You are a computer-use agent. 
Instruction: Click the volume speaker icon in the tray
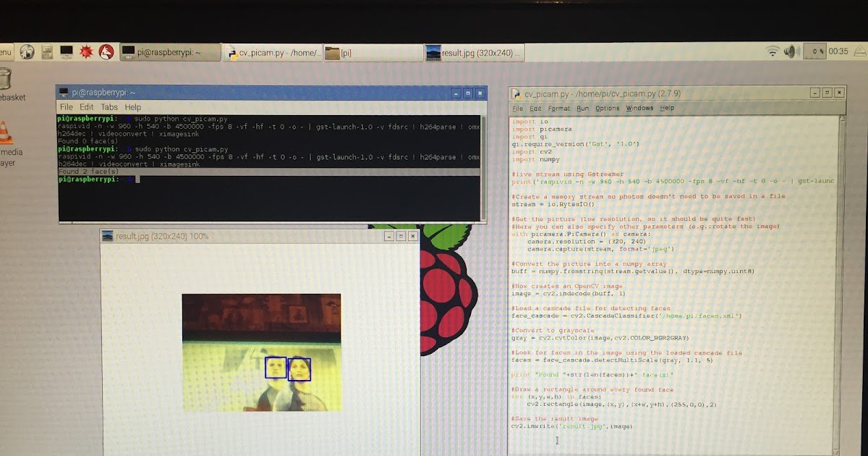click(x=791, y=52)
